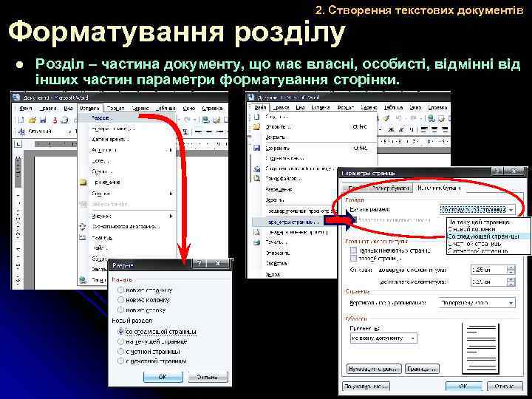Toggle the 'четных и нечетных страниц' checkbox
The image size is (532, 399).
[x=353, y=250]
